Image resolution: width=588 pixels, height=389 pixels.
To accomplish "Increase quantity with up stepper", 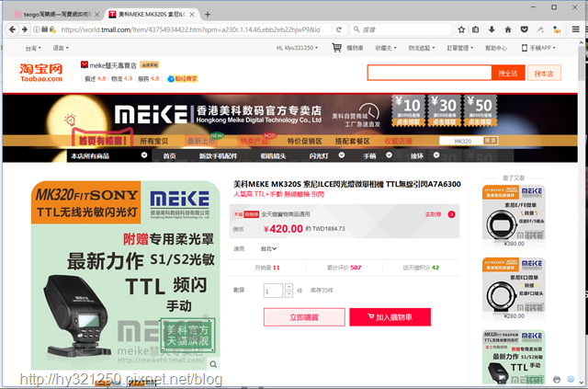I will click(288, 287).
